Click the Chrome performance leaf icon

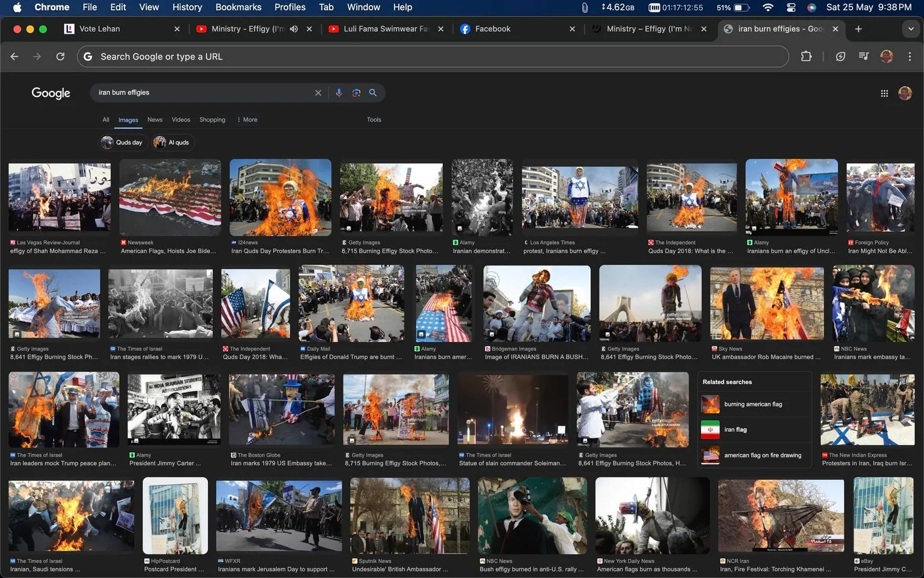coord(840,56)
